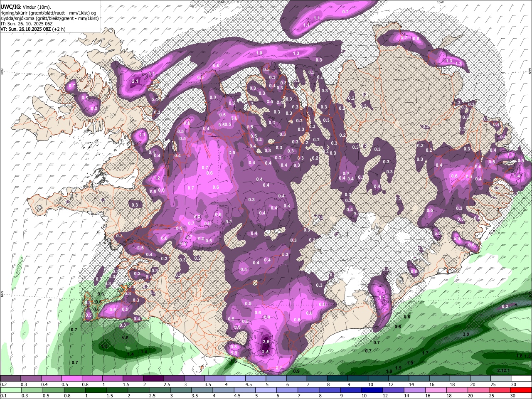Viewport: 532px width, 399px height.
Task: Click the 2.1 snowfall value in the northwest
Action: 135,81
